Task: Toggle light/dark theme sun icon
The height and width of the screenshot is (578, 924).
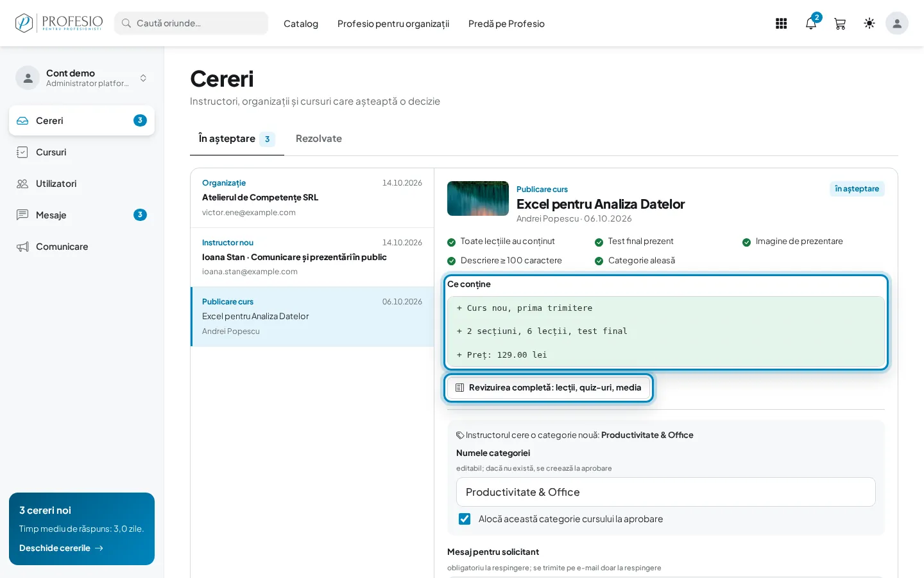Action: click(869, 23)
